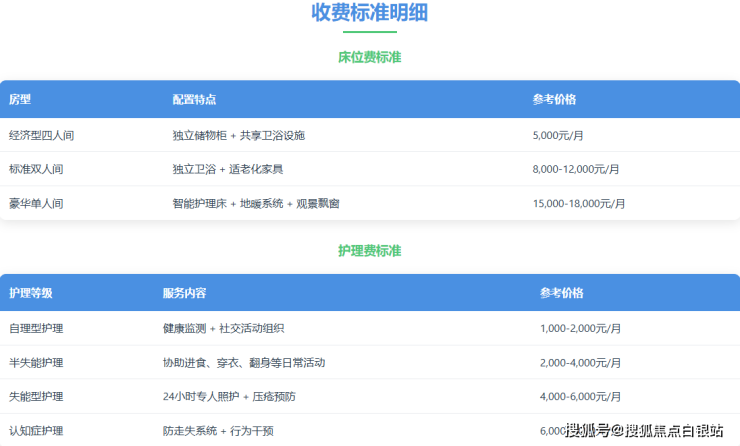This screenshot has height=446, width=740.
Task: Click the 收费标准明细 page title
Action: (369, 13)
